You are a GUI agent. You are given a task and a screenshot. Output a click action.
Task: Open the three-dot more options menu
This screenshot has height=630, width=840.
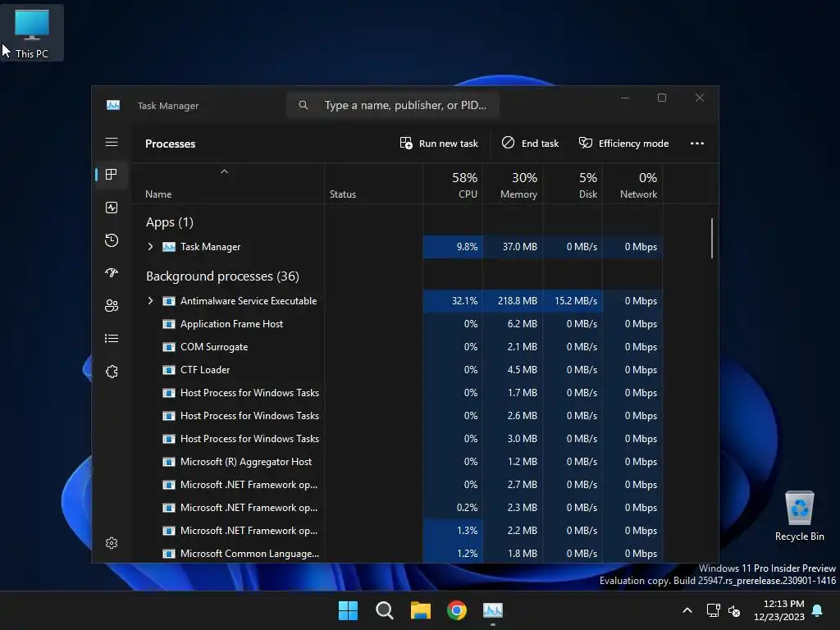click(x=697, y=143)
